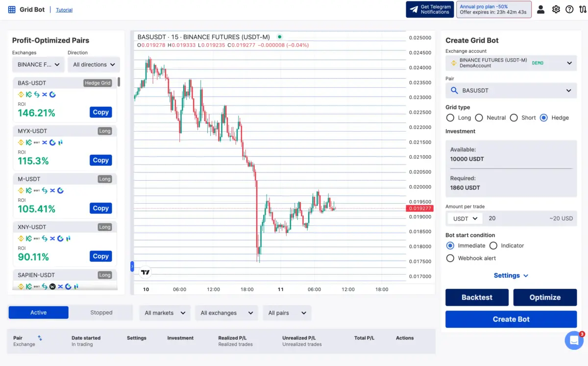Screen dimensions: 588x366
Task: Click Binance icon in M-USDT card
Action: tap(21, 190)
